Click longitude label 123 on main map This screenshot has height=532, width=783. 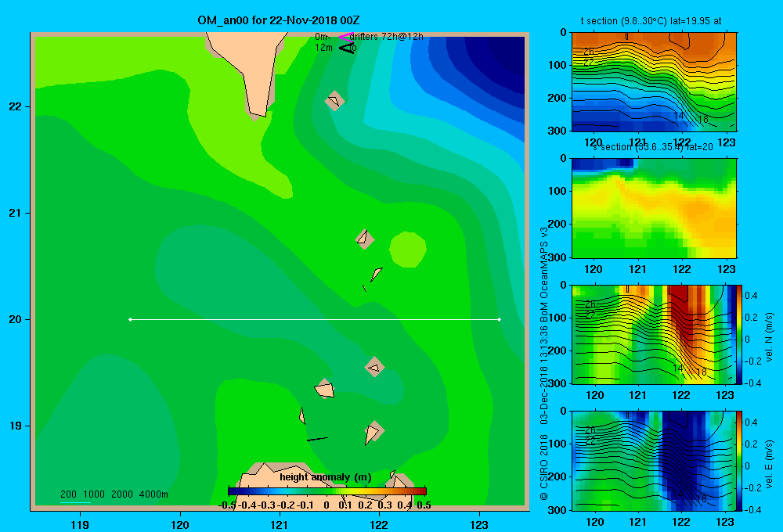coord(479,524)
